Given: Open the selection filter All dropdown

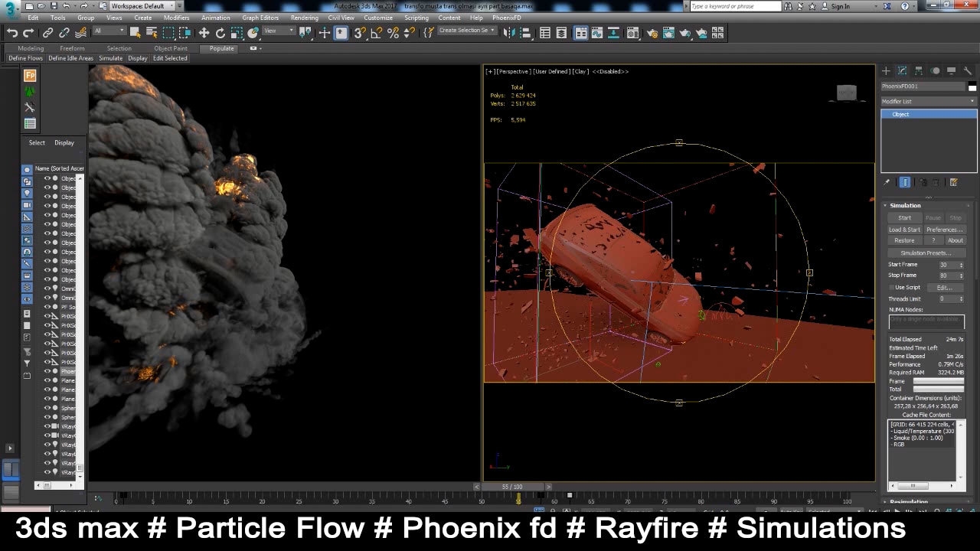Looking at the screenshot, I should click(x=109, y=31).
